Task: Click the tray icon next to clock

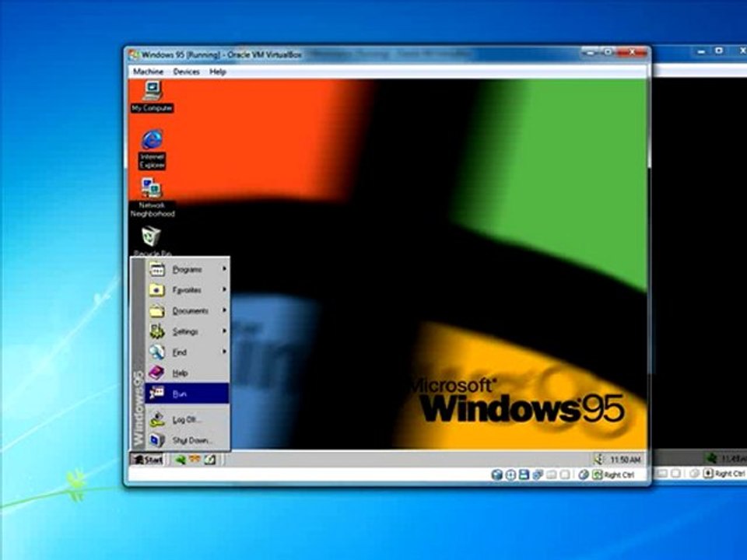Action: 598,459
